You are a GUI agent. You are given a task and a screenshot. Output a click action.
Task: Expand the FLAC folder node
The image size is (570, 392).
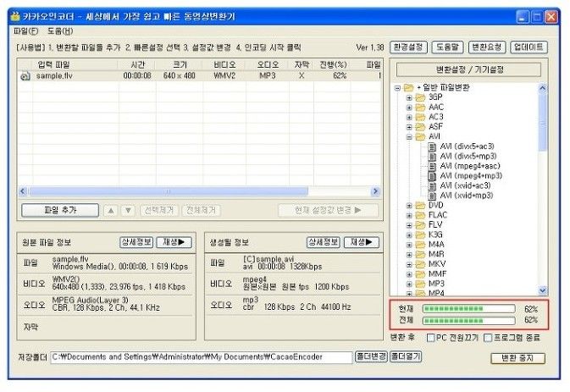point(409,215)
